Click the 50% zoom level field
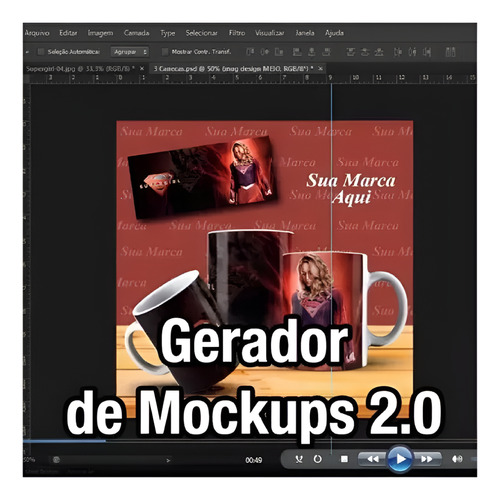 (29, 460)
